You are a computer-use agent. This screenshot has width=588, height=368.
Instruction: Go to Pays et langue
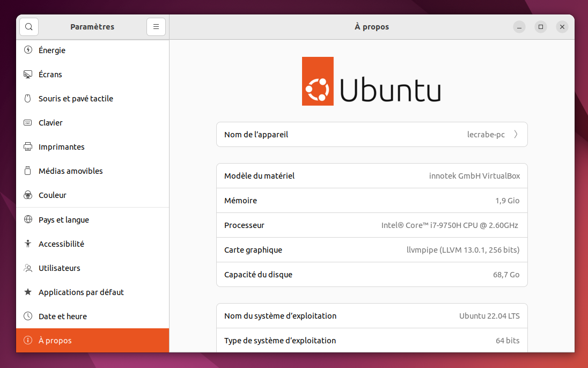tap(93, 219)
